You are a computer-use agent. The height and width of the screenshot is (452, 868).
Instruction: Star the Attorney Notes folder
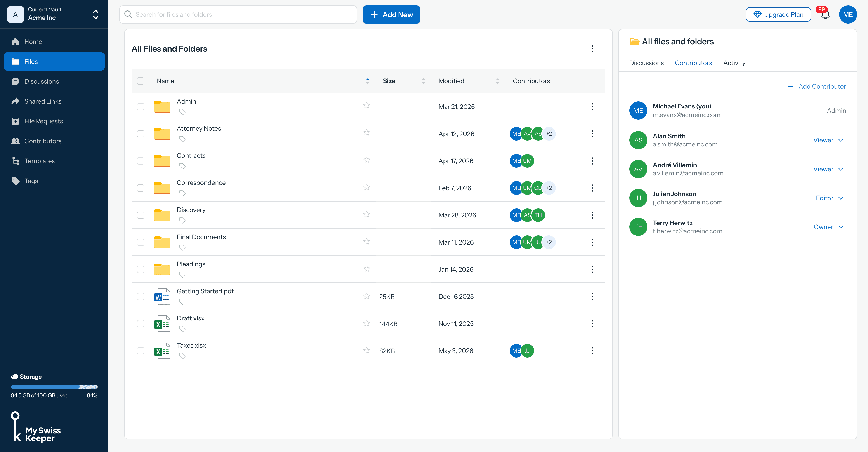point(367,133)
